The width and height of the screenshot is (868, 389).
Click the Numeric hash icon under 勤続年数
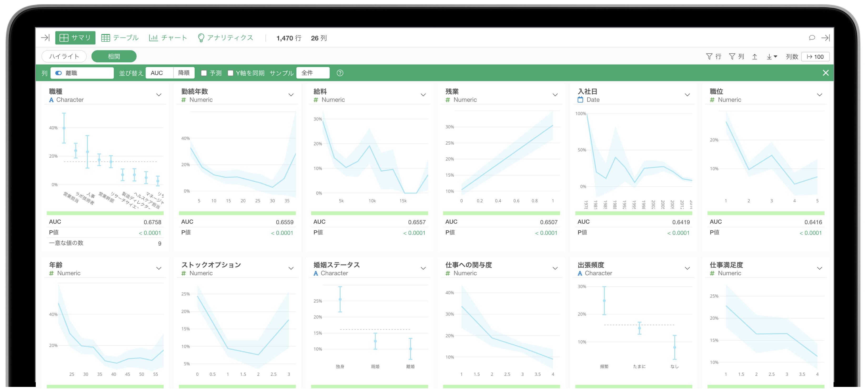pyautogui.click(x=184, y=100)
